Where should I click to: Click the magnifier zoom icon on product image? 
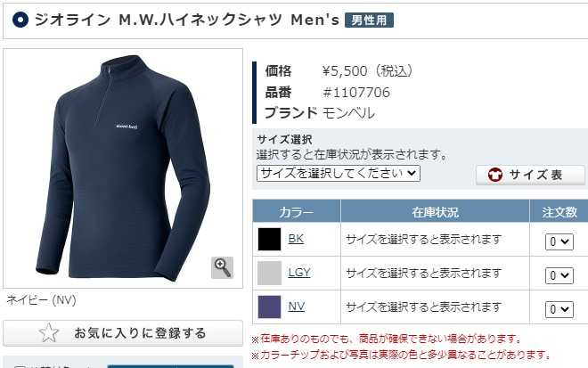click(x=222, y=267)
